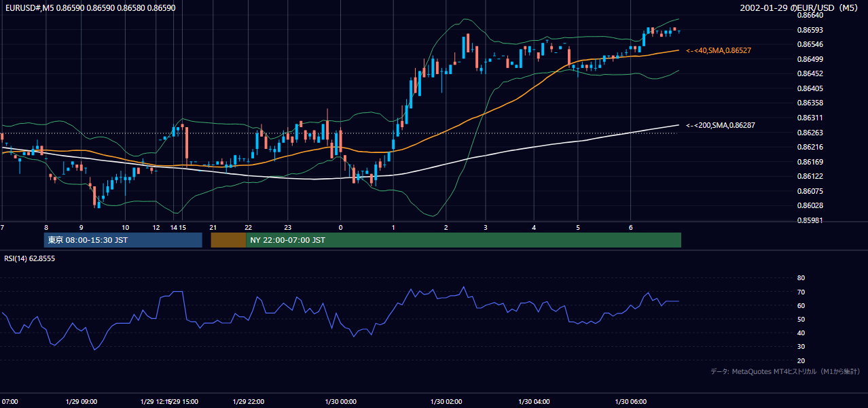Screen dimensions: 868x408
Task: Click price axis value 0.85981
Action: (809, 220)
